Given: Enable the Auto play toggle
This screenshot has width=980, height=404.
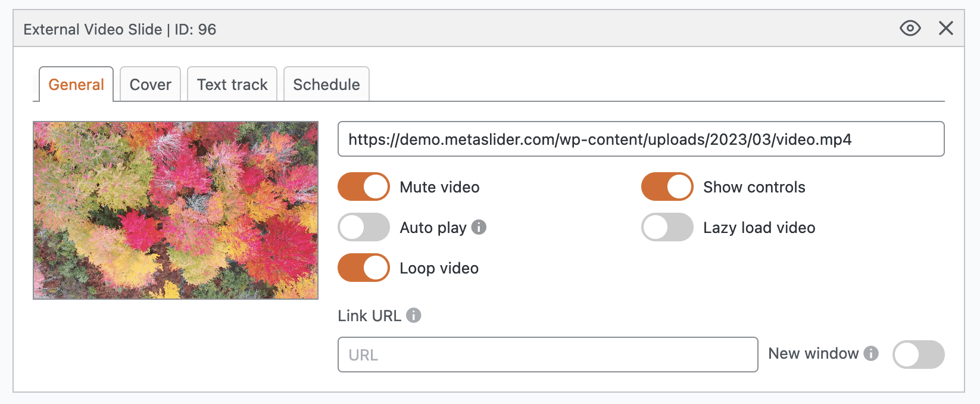Looking at the screenshot, I should tap(364, 228).
